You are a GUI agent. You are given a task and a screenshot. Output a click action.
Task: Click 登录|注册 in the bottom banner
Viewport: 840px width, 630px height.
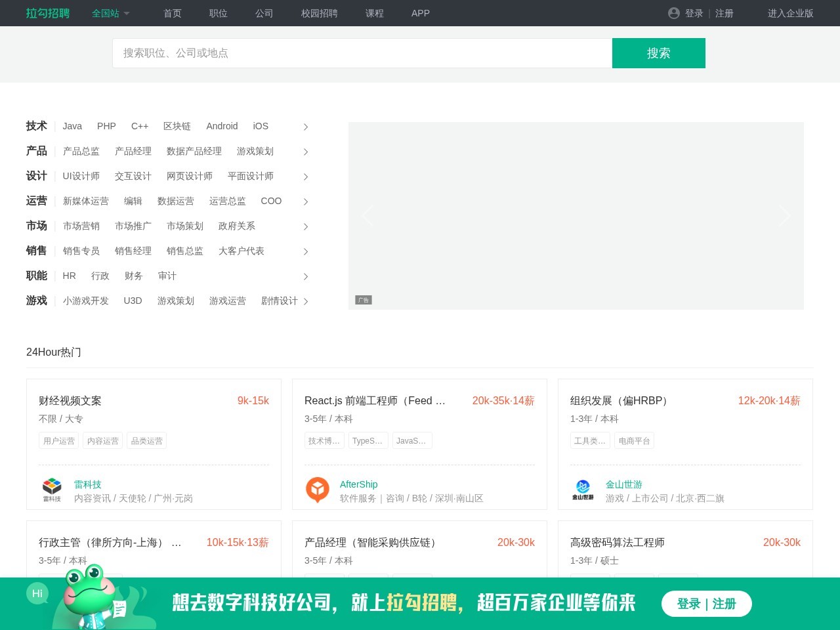707,603
